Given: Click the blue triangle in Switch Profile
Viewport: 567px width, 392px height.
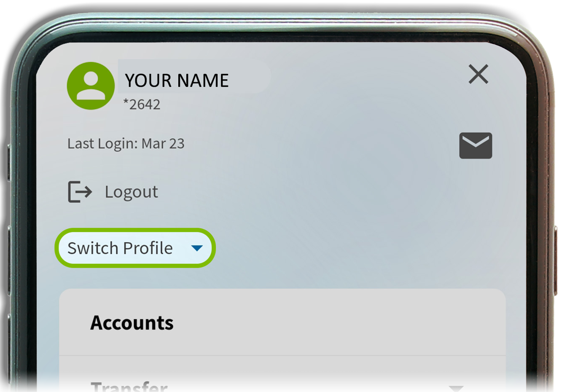Looking at the screenshot, I should tap(196, 248).
